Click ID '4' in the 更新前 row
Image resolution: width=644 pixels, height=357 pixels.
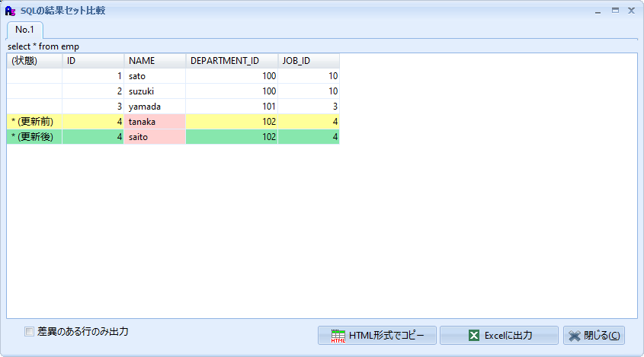93,122
